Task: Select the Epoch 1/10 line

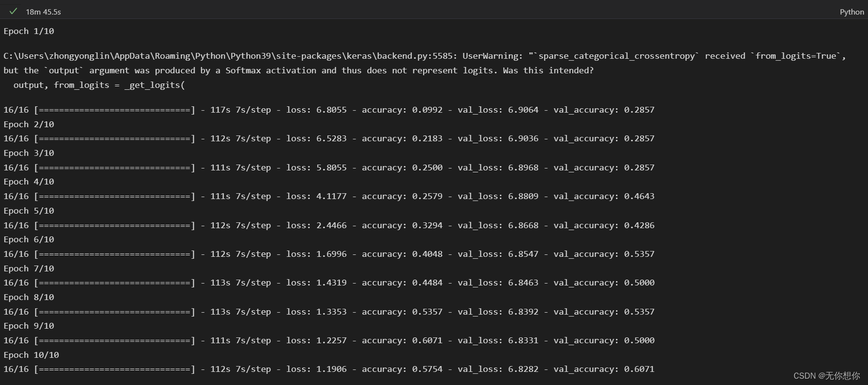Action: click(x=29, y=31)
